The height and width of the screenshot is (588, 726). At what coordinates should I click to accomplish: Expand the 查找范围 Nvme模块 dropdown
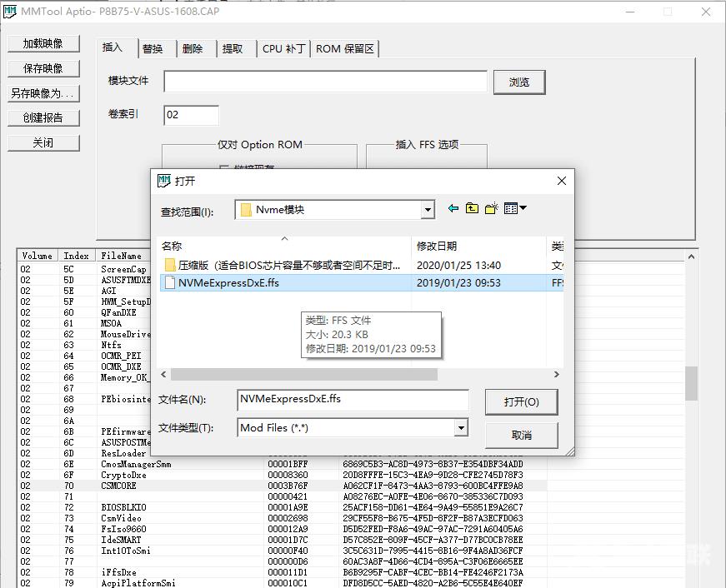tap(428, 210)
